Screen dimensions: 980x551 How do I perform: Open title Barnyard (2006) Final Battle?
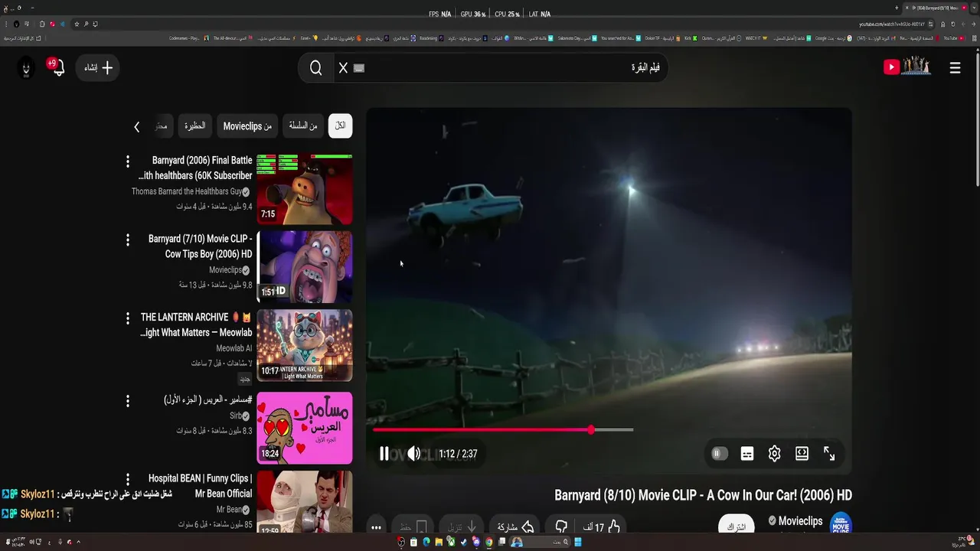[x=195, y=168]
